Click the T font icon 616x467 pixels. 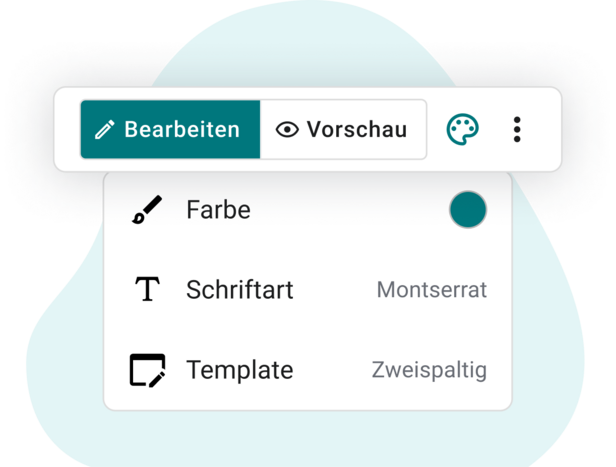tap(147, 289)
